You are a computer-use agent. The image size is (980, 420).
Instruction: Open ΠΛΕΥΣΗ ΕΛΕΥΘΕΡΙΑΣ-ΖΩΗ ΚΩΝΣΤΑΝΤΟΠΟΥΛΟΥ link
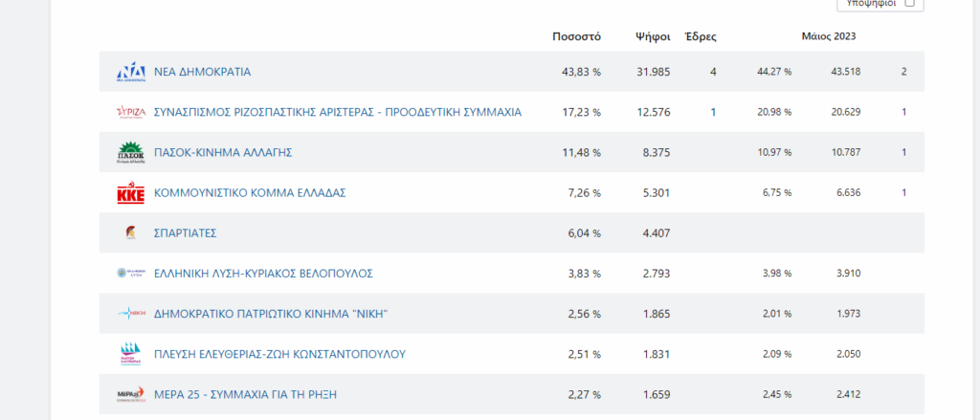(x=280, y=354)
